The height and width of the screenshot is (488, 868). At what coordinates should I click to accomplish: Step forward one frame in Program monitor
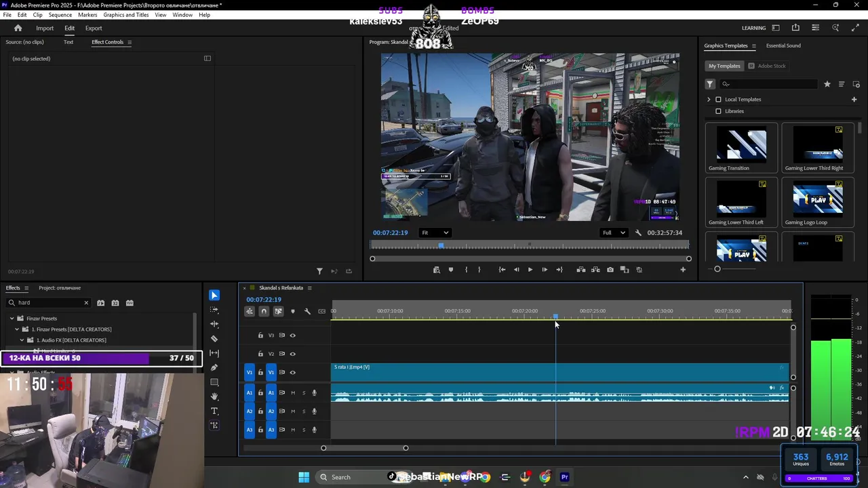[x=545, y=270]
